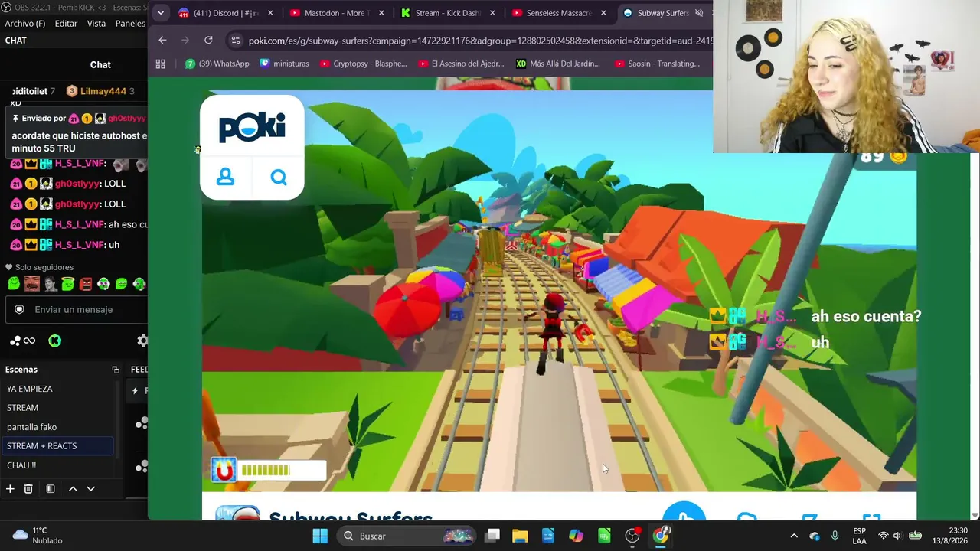The width and height of the screenshot is (980, 551).
Task: Select the CHAU !! scene
Action: point(58,465)
